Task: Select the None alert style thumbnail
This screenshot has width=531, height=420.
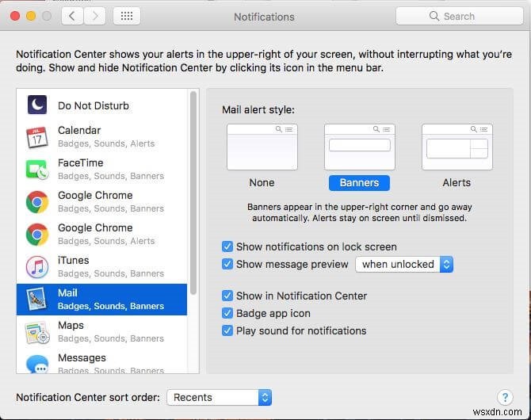Action: pyautogui.click(x=262, y=147)
